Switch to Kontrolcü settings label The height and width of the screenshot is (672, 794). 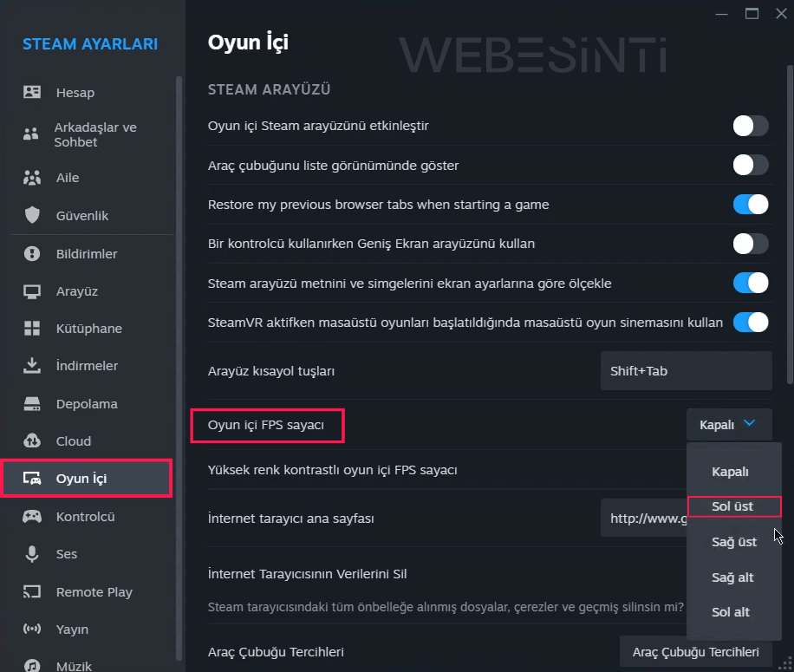coord(85,517)
